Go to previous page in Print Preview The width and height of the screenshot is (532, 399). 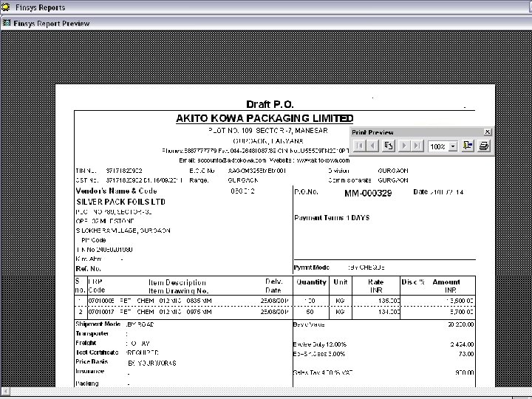point(372,146)
